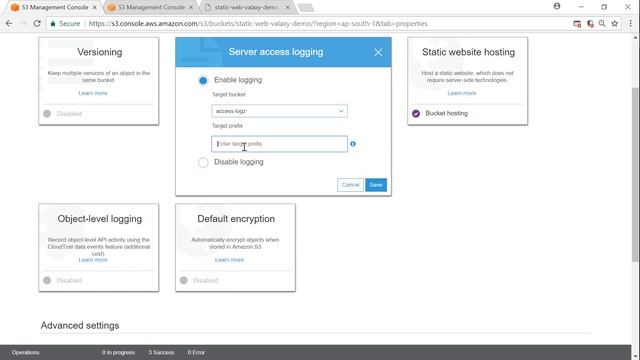The width and height of the screenshot is (640, 360).
Task: Click the 0 Error status entry
Action: (196, 352)
